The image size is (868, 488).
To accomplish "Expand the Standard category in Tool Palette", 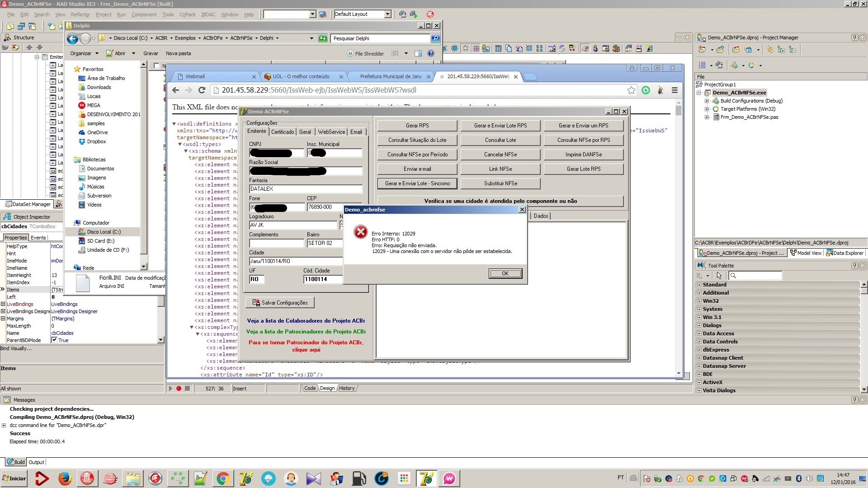I will [x=699, y=285].
